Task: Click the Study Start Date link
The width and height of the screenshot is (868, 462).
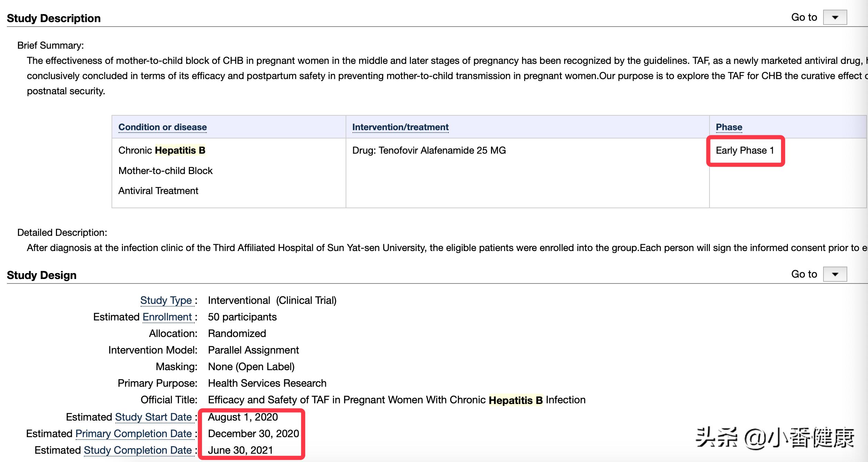Action: click(x=153, y=417)
